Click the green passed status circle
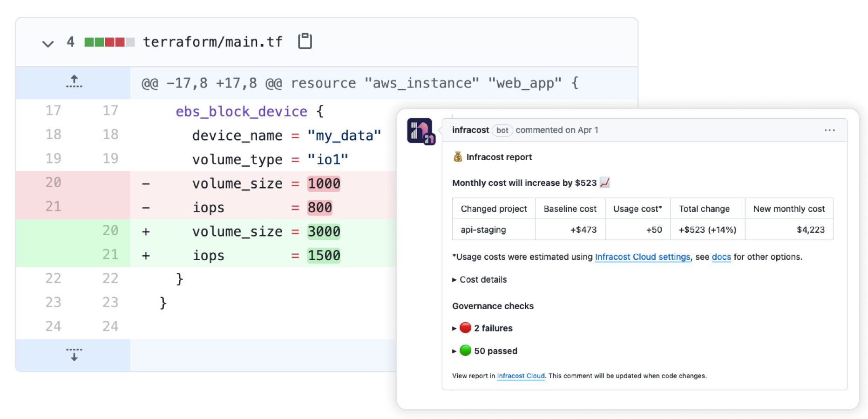Viewport: 868px width, 419px height. (465, 350)
